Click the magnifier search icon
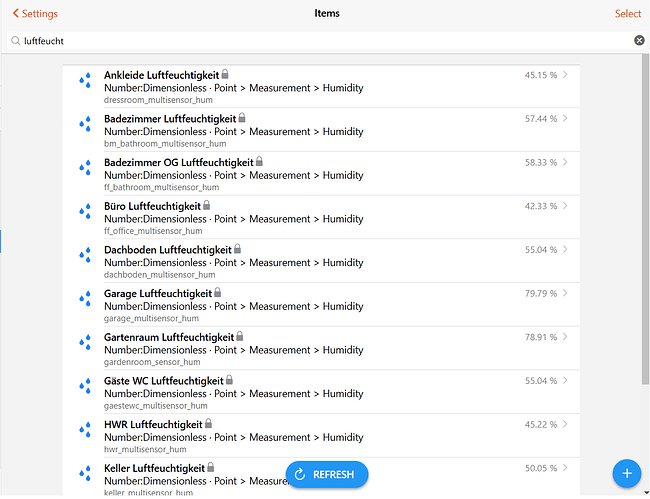The width and height of the screenshot is (650, 499). [16, 41]
